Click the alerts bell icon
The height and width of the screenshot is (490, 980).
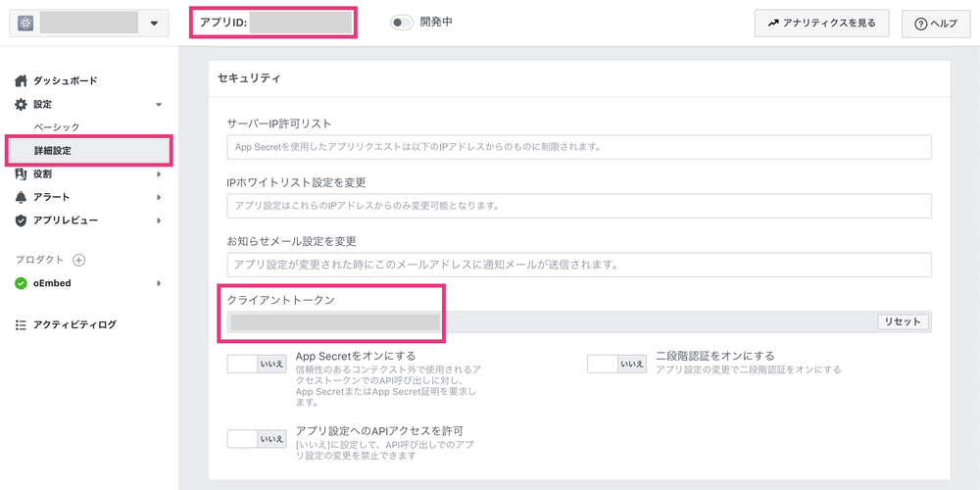click(22, 197)
